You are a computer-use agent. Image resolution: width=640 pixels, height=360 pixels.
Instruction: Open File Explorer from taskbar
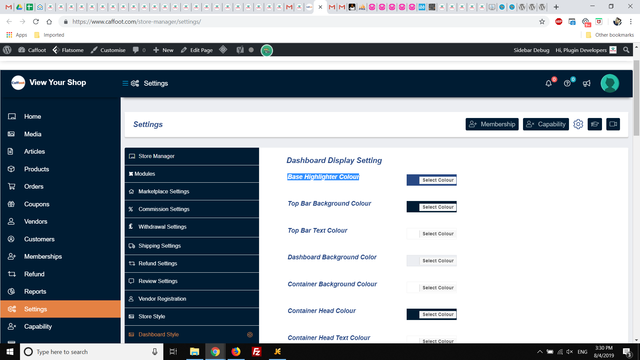pyautogui.click(x=194, y=351)
